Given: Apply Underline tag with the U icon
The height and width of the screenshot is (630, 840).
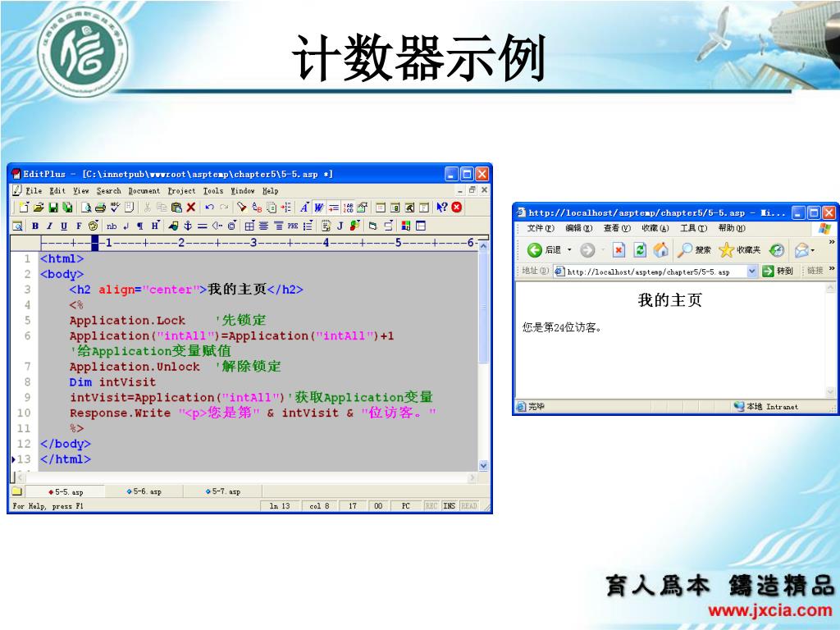Looking at the screenshot, I should pos(64,226).
